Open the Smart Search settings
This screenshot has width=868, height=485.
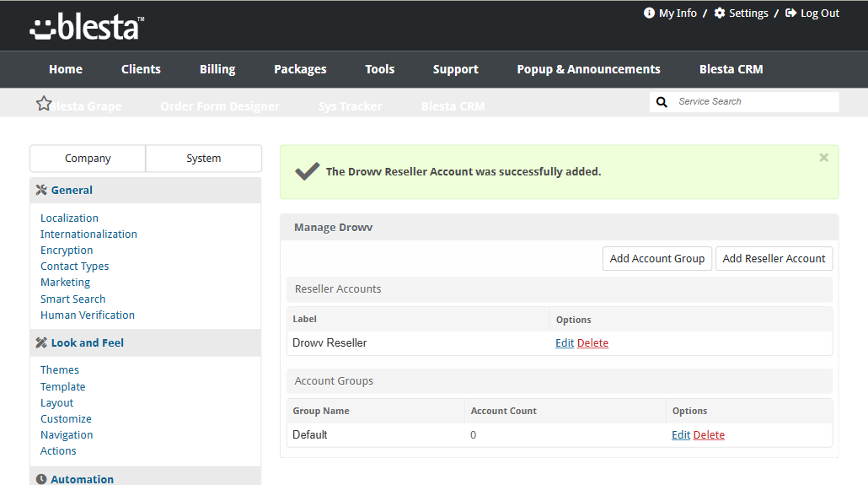click(x=72, y=299)
